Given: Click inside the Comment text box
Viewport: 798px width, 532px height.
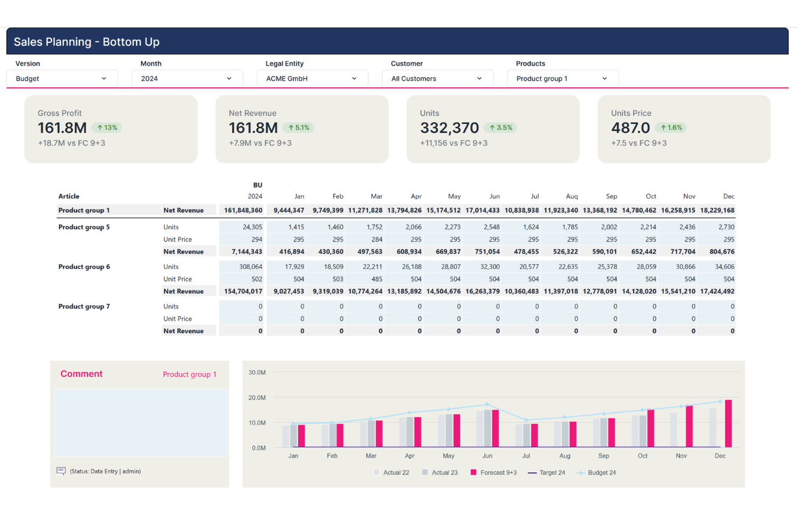Looking at the screenshot, I should [140, 423].
